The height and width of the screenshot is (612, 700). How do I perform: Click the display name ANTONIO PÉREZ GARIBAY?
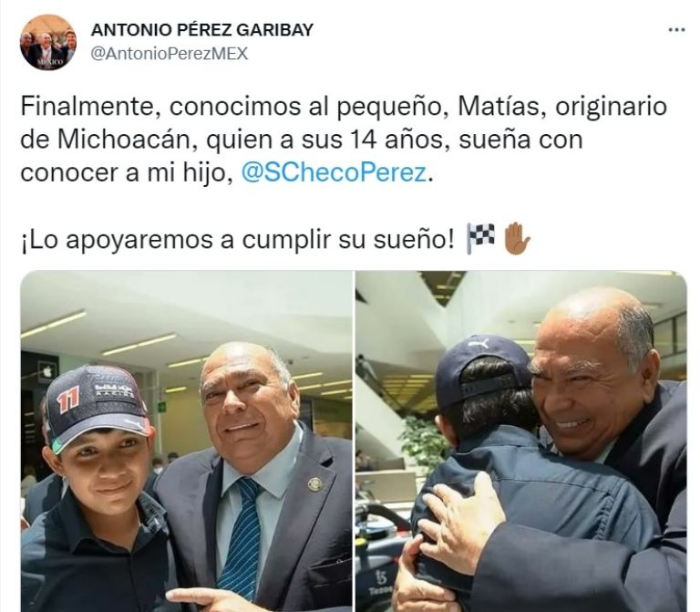click(202, 30)
